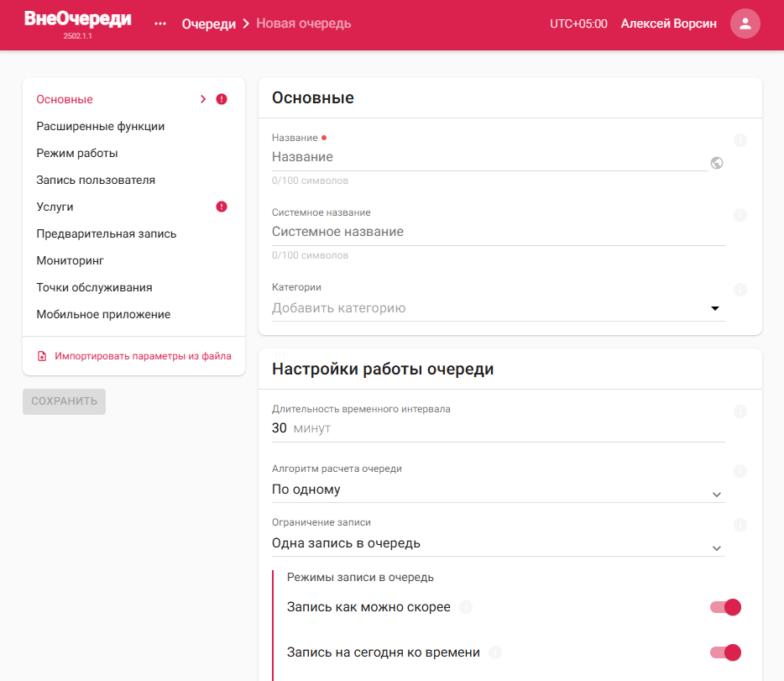Viewport: 784px width, 681px height.
Task: Toggle Запись на сегодня ко времени switch
Action: (725, 652)
